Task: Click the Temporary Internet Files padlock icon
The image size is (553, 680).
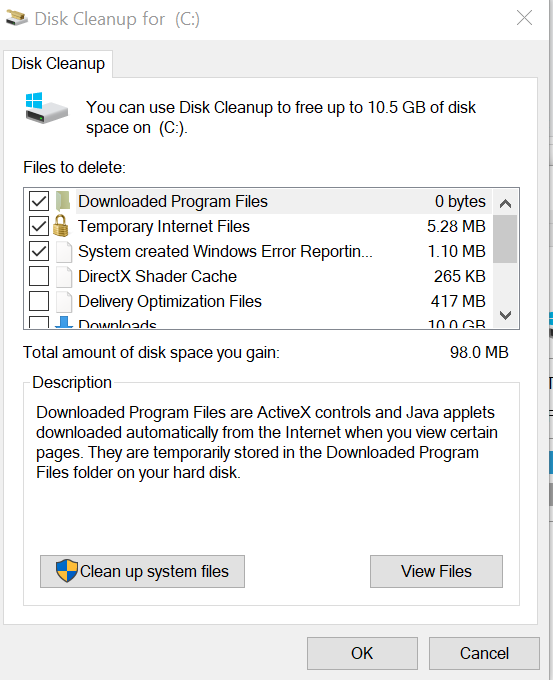Action: [x=61, y=226]
